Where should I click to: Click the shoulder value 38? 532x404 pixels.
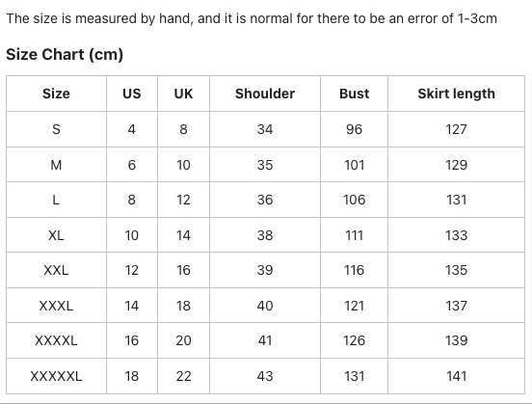click(x=265, y=235)
